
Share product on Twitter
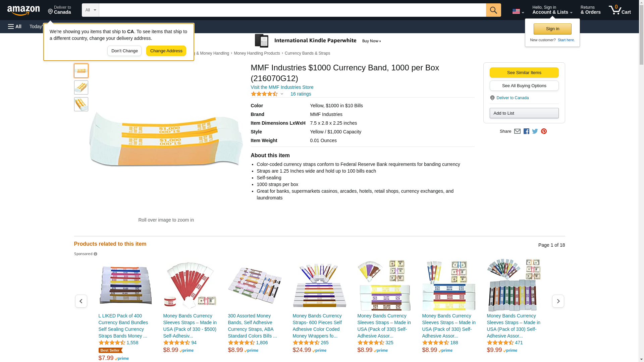point(535,131)
